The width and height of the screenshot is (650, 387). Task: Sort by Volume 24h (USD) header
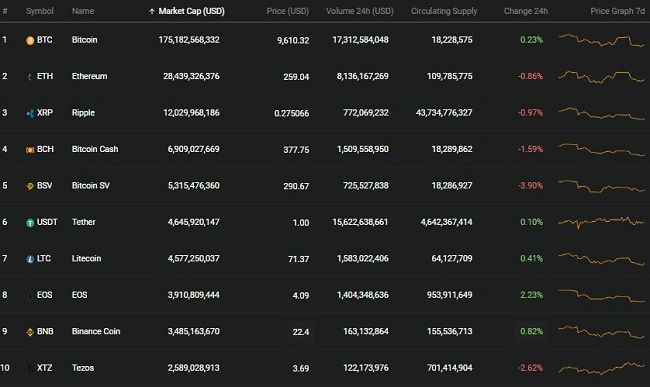point(360,11)
